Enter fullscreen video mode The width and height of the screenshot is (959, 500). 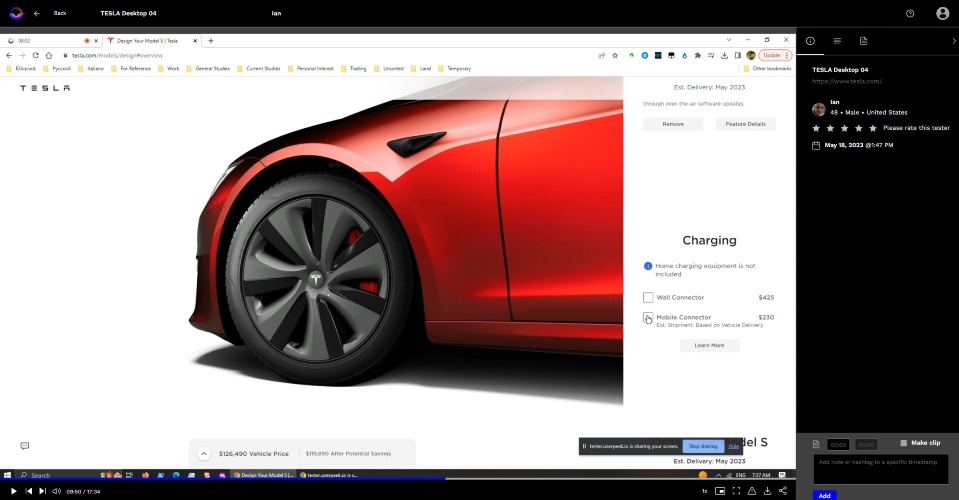click(736, 491)
